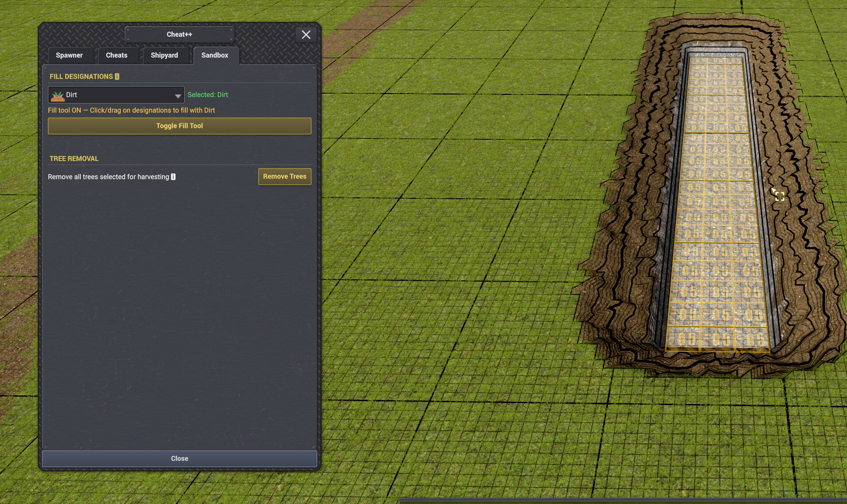
Task: Click the Toggle Fill Tool button
Action: pyautogui.click(x=180, y=126)
